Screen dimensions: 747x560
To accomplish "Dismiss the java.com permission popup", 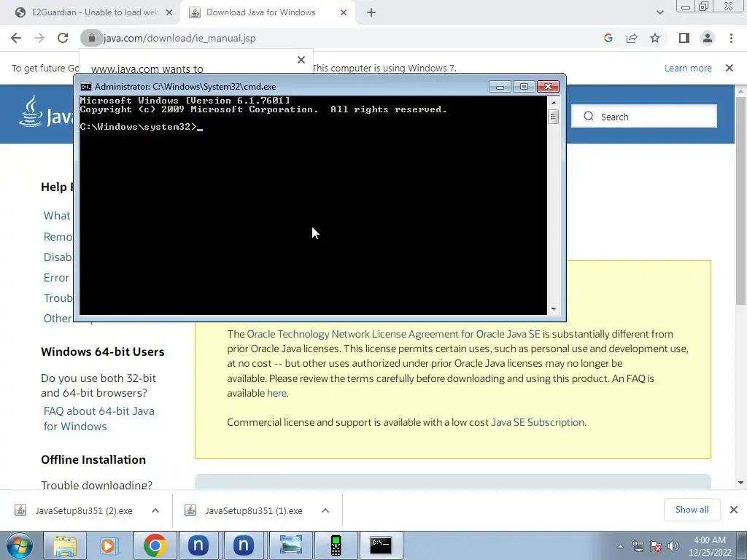I will (301, 60).
